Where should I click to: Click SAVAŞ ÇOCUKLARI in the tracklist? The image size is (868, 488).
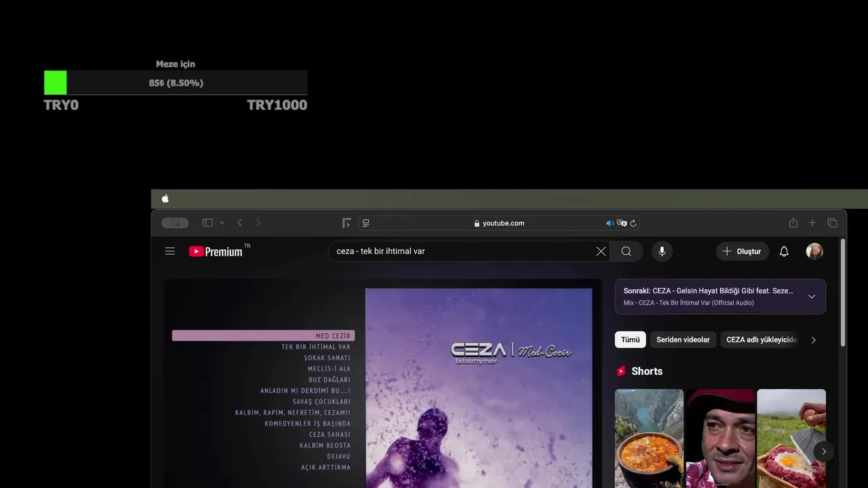[x=321, y=401]
